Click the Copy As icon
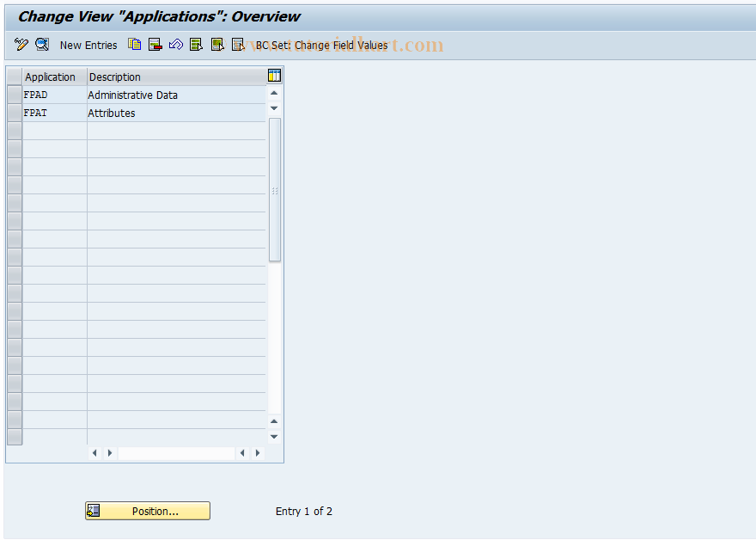 135,45
